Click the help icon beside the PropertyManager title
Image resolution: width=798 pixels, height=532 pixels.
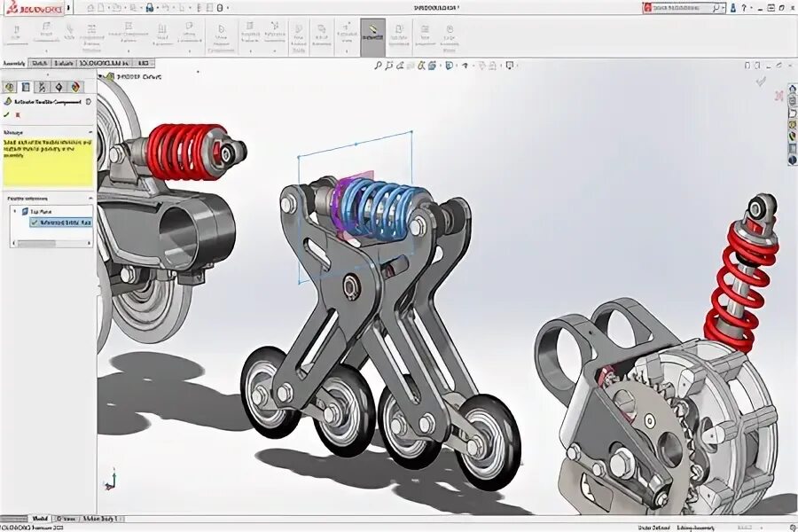(x=89, y=101)
